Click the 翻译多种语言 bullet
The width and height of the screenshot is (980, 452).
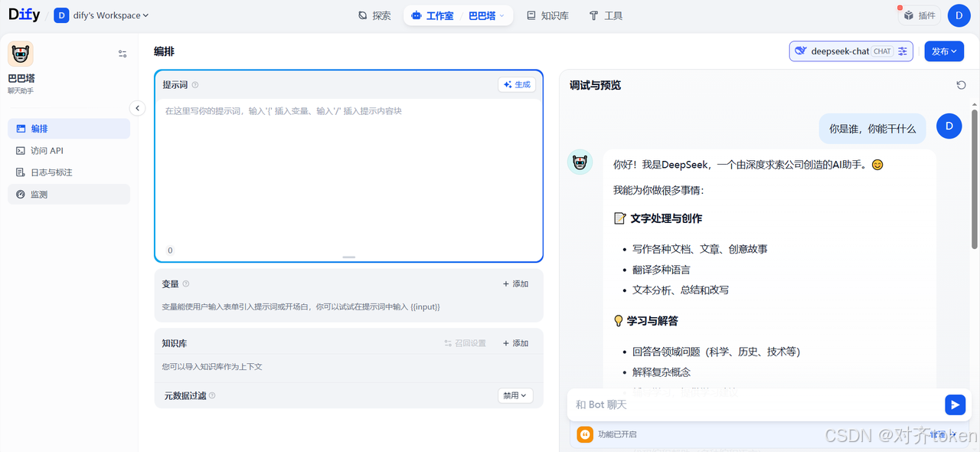click(661, 270)
